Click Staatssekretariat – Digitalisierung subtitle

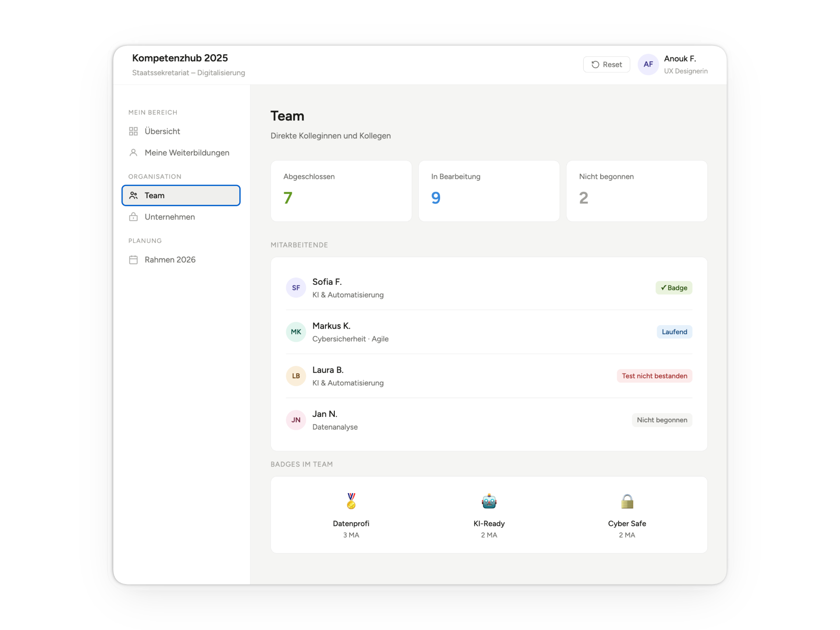189,73
